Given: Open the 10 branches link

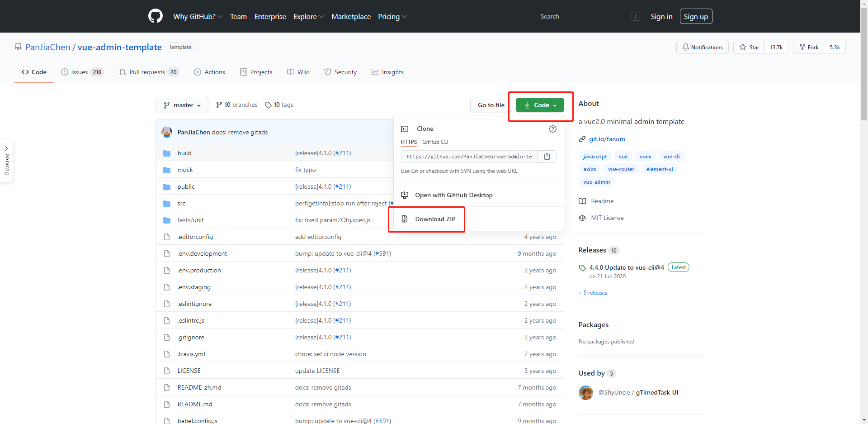Looking at the screenshot, I should [x=236, y=105].
